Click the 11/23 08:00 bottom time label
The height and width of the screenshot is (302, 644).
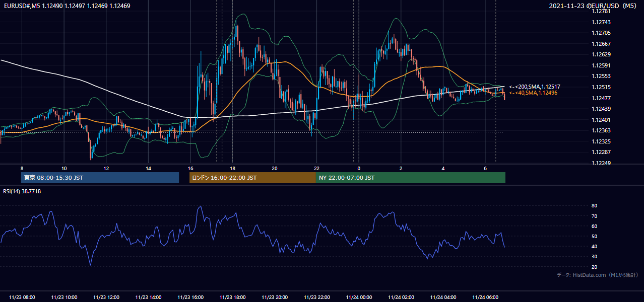point(22,297)
